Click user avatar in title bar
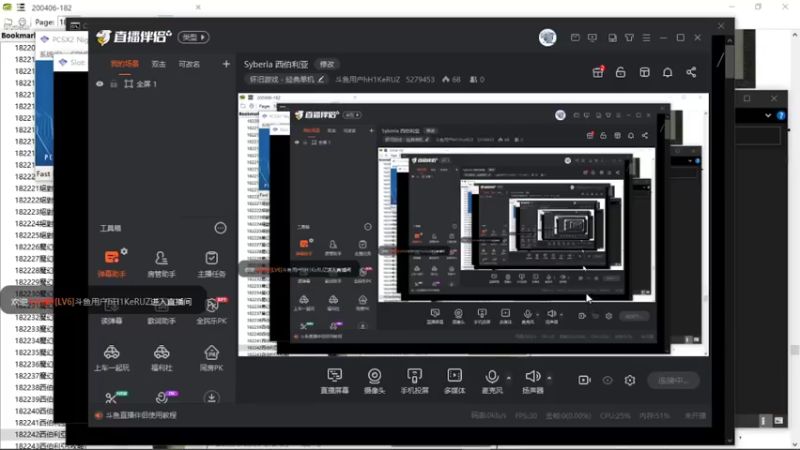 (547, 37)
